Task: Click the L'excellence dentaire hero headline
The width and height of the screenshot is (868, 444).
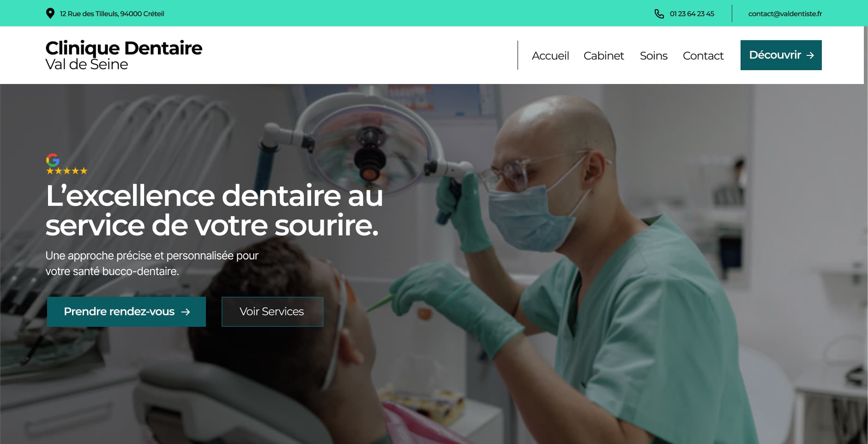Action: coord(214,210)
